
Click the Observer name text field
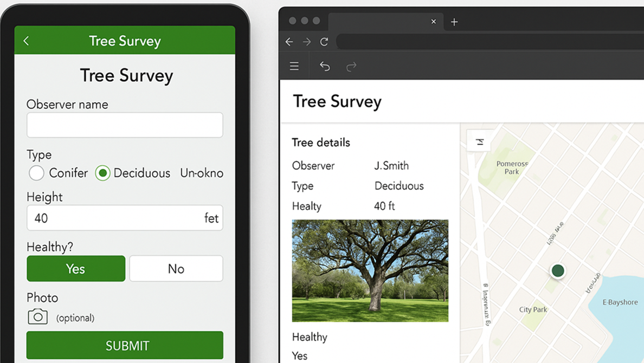tap(125, 125)
